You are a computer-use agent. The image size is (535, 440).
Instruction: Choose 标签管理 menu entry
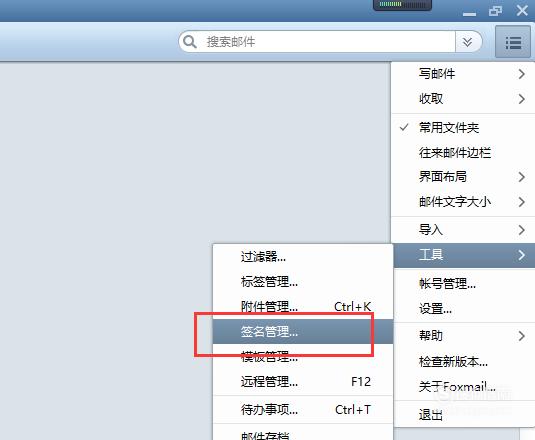[303, 282]
